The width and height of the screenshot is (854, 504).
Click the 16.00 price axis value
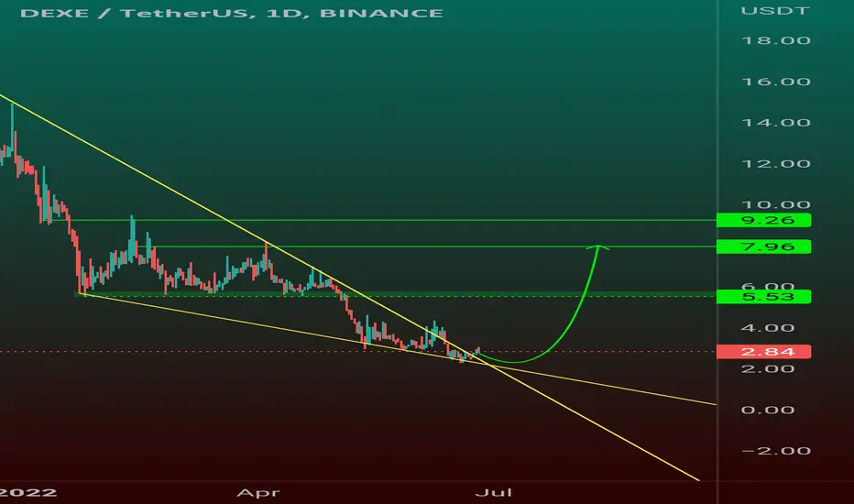pyautogui.click(x=776, y=82)
